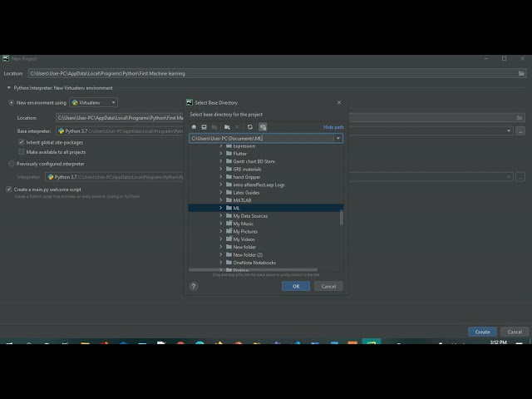Go to home directory in Select Base Directory
The width and height of the screenshot is (532, 399).
pyautogui.click(x=194, y=127)
